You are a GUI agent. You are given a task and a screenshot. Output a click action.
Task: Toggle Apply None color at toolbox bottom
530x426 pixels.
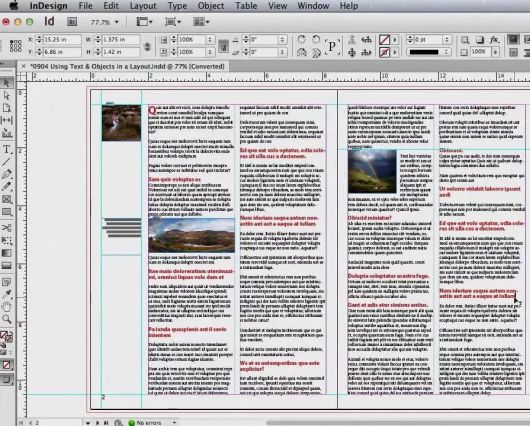(6, 365)
